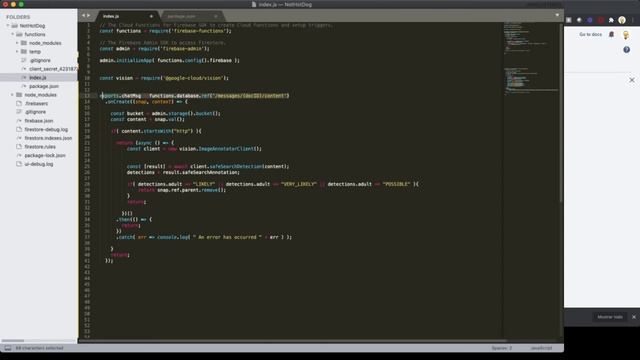Click the purple extension icon in browser toolbar
The image size is (640, 360).
pyautogui.click(x=590, y=20)
